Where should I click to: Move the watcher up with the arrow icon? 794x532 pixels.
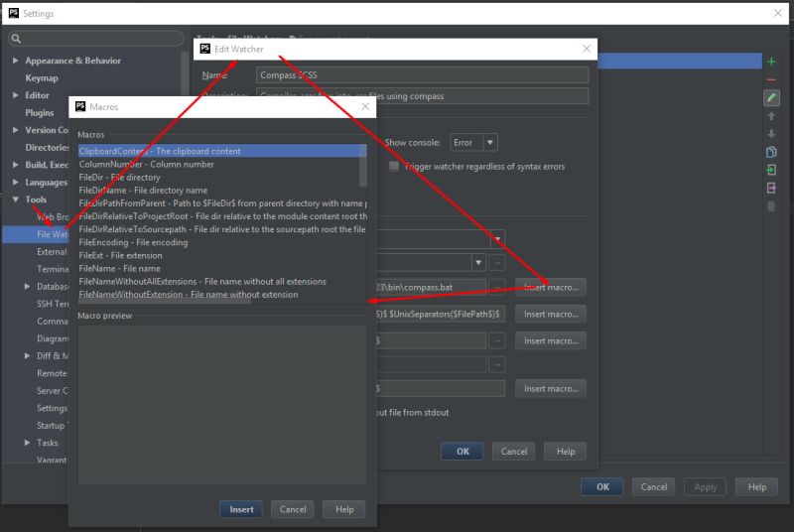pos(771,116)
